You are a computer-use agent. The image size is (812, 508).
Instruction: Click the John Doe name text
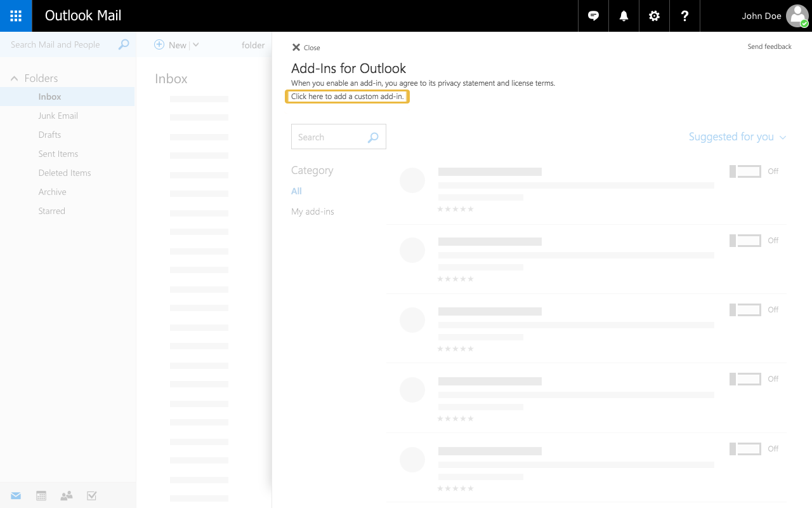pyautogui.click(x=761, y=16)
